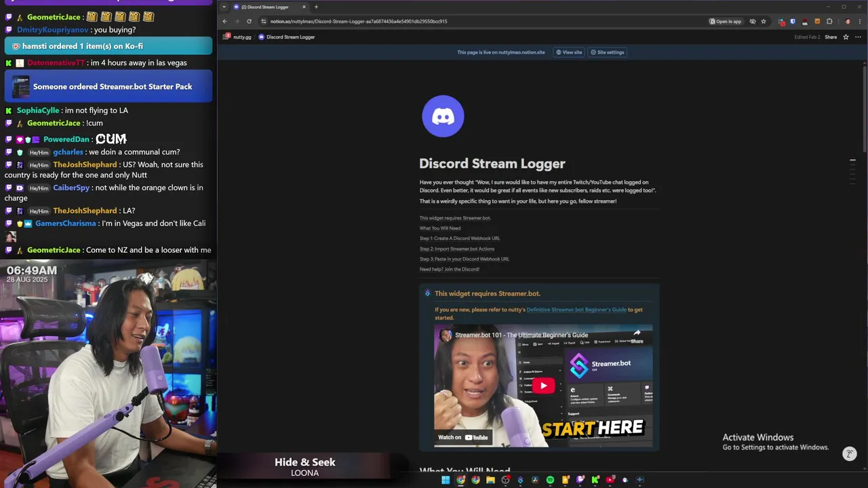Open the Streamer.bot 101 video title
Image resolution: width=868 pixels, height=488 pixels.
pos(521,335)
